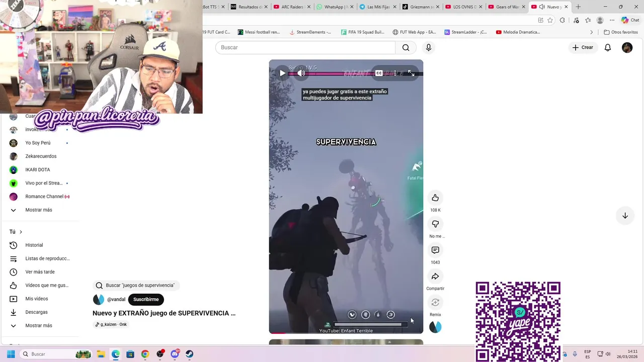Image resolution: width=644 pixels, height=362 pixels.
Task: Toggle closed captions CC on the Short
Action: 379,73
